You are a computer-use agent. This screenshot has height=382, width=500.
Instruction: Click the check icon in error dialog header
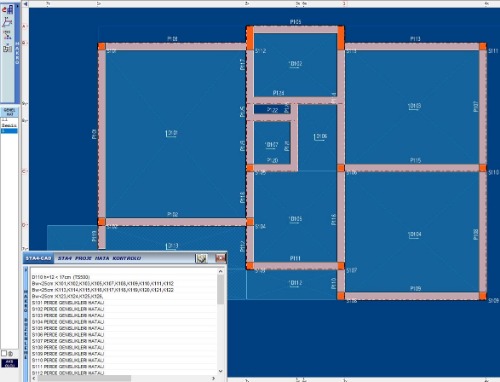tap(201, 258)
